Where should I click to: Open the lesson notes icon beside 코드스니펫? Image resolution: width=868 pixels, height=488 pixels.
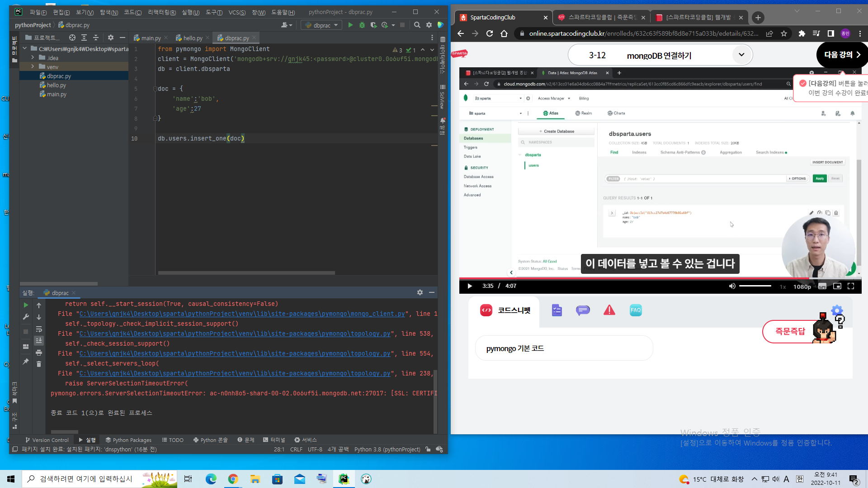[x=557, y=310]
